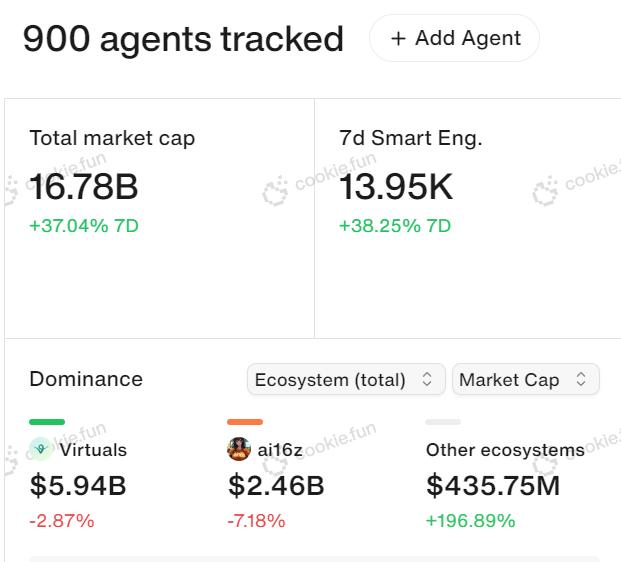
Task: Open the Other ecosystems entry
Action: coord(505,450)
